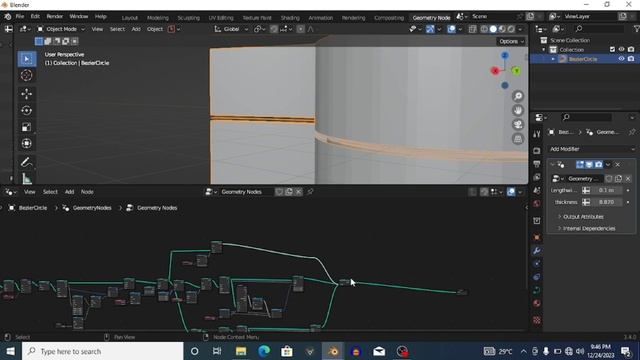640x360 pixels.
Task: Pick the Measure tool
Action: [x=27, y=178]
